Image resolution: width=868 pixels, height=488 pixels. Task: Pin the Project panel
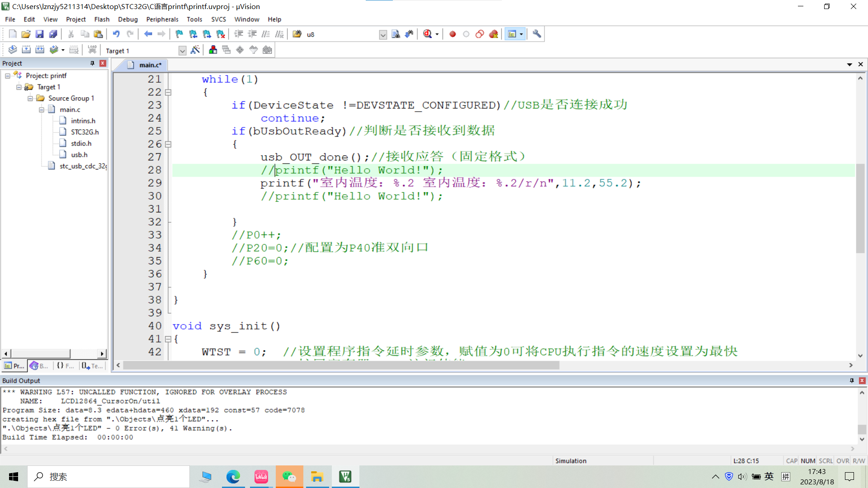92,63
